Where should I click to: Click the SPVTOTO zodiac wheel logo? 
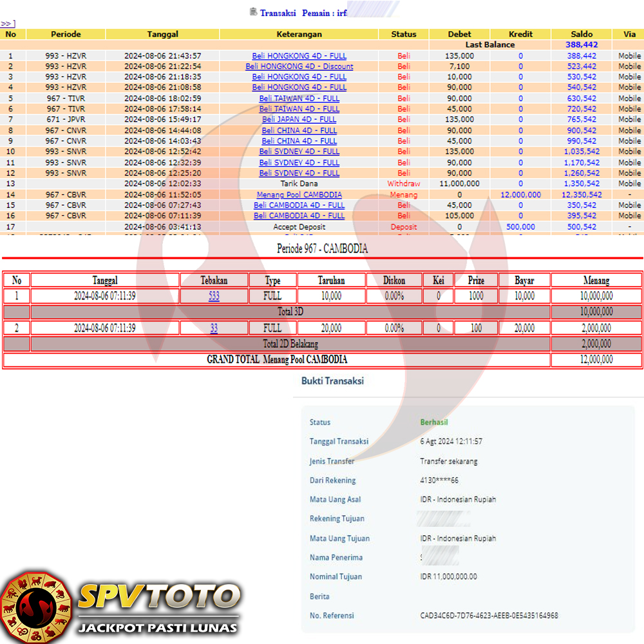coord(35,605)
